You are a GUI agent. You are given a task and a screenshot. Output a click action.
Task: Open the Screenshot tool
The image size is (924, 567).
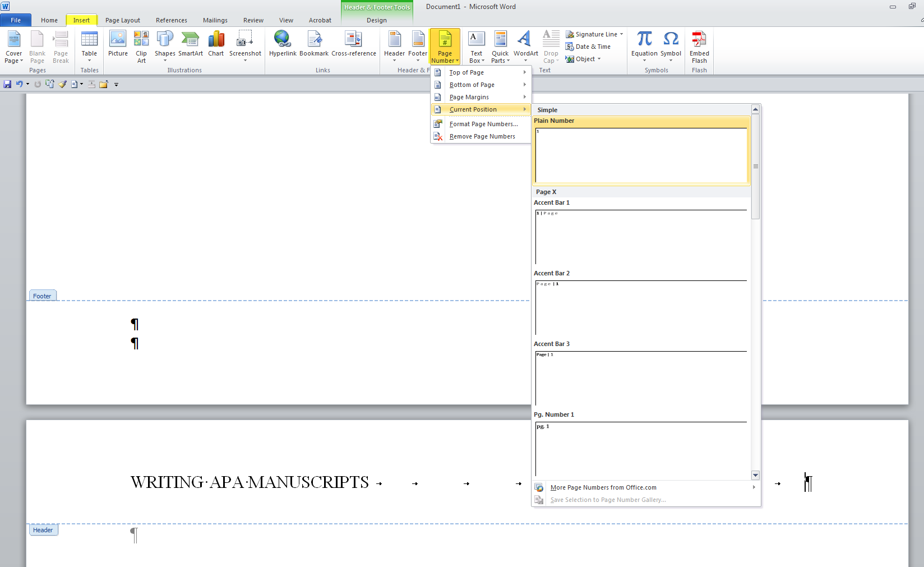click(245, 47)
